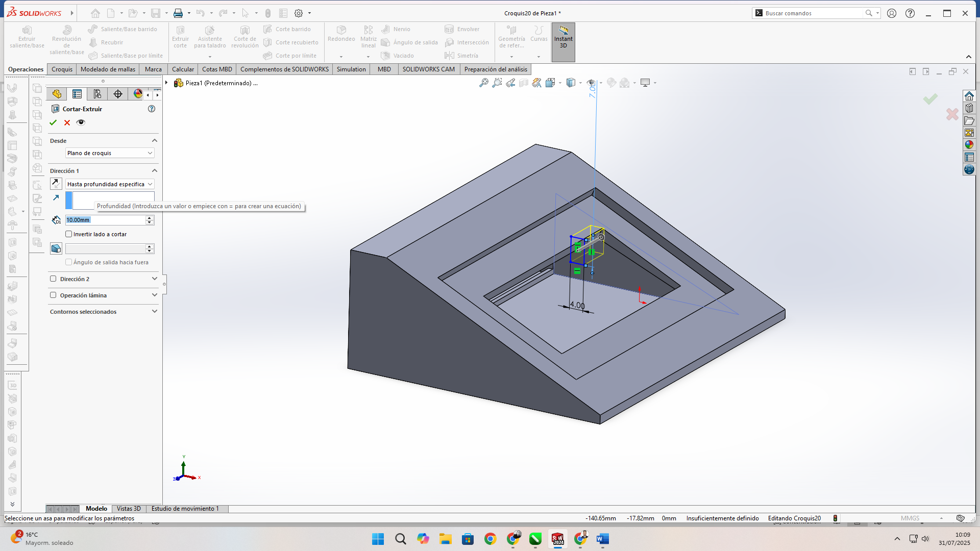Check the Operación lámina checkbox
Image resolution: width=980 pixels, height=551 pixels.
[x=53, y=295]
